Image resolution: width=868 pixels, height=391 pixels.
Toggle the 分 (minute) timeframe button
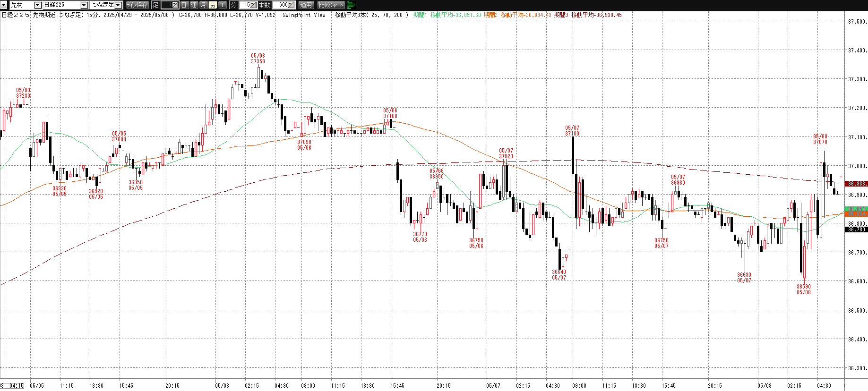pyautogui.click(x=213, y=5)
